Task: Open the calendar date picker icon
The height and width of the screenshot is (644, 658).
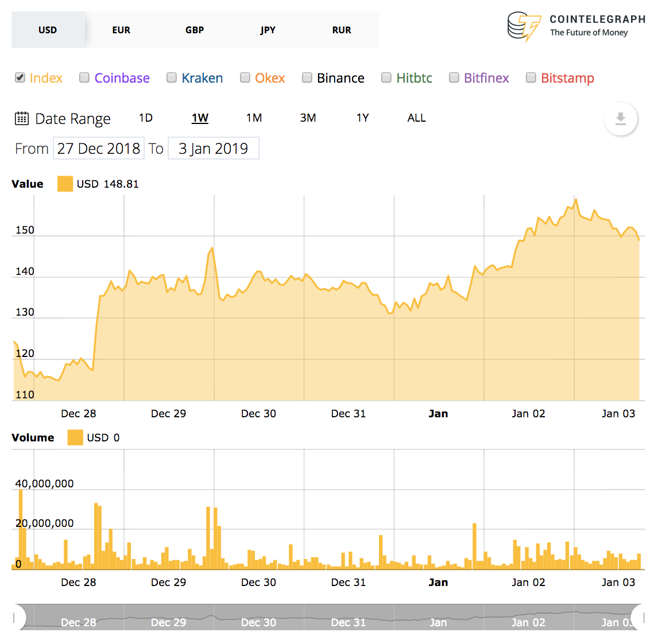Action: (x=21, y=118)
